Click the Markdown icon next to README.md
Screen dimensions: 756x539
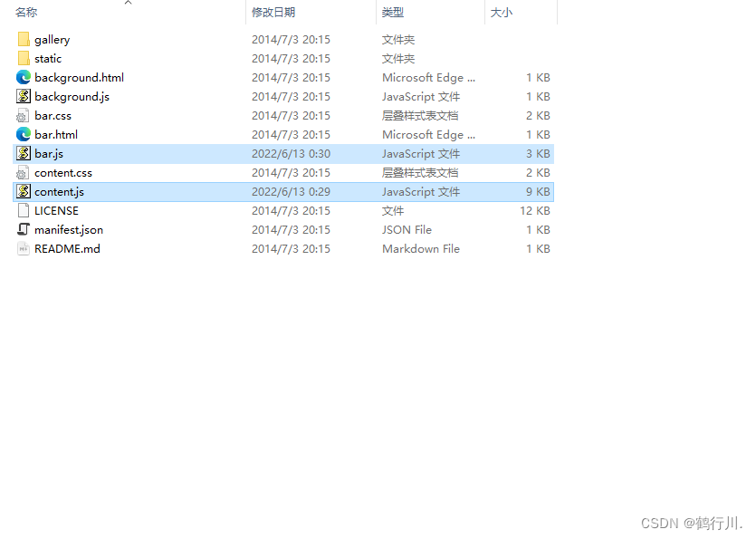pyautogui.click(x=22, y=248)
